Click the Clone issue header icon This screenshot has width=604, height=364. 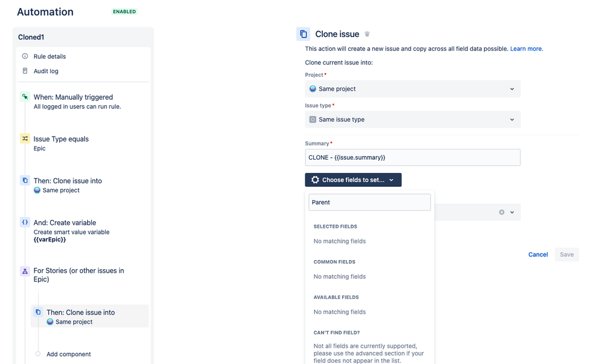pyautogui.click(x=303, y=34)
